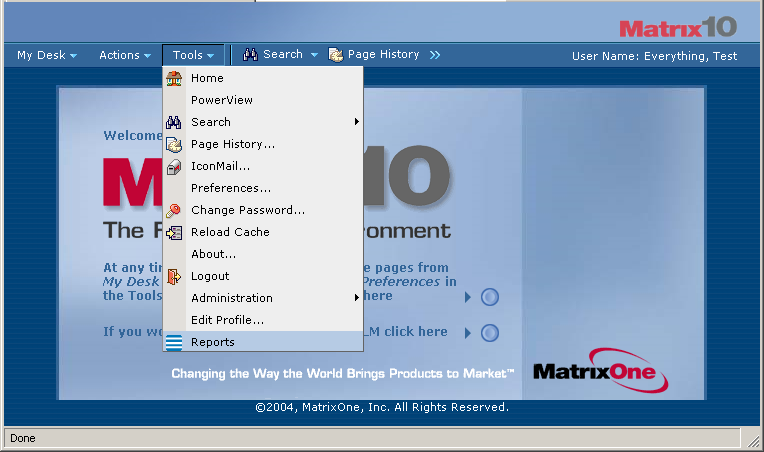Expand the Administration submenu arrow
Viewport: 764px width, 452px height.
point(357,298)
